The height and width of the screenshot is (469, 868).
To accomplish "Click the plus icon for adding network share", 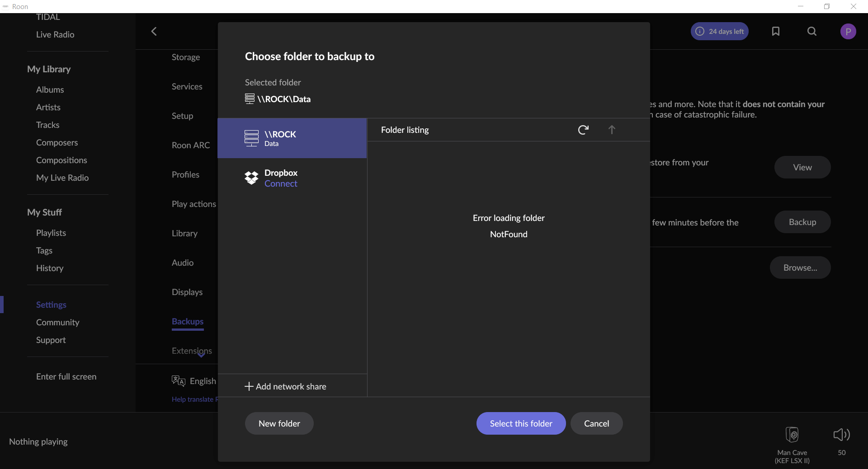I will (249, 386).
